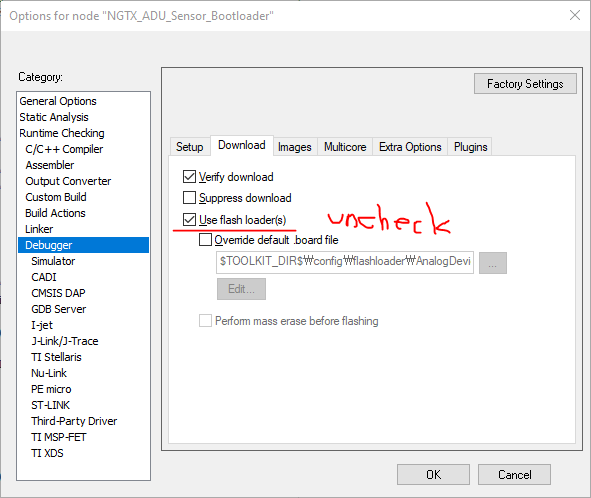The image size is (591, 498).
Task: Choose TI MSP-FET category
Action: pyautogui.click(x=83, y=437)
